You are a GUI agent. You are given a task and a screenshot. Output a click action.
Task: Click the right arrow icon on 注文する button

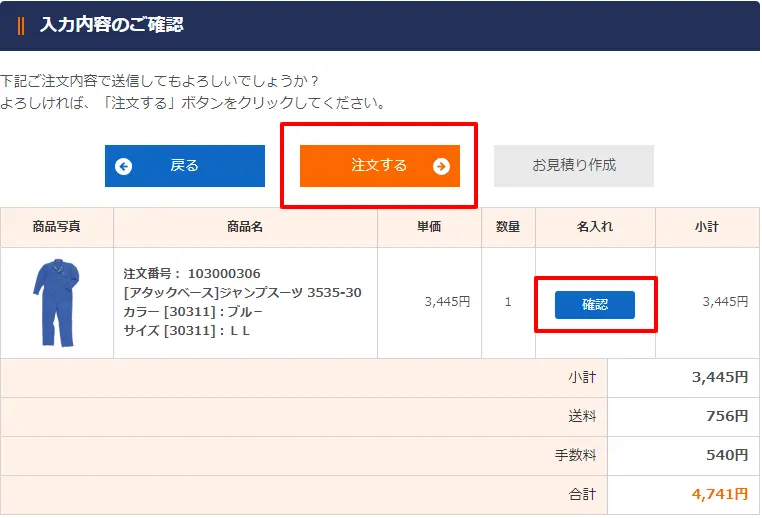441,166
